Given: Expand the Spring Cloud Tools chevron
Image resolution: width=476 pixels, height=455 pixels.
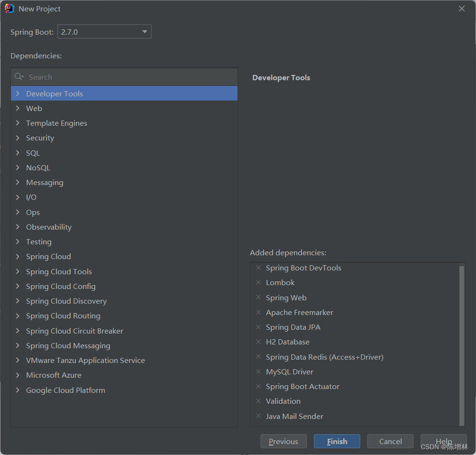Looking at the screenshot, I should 18,271.
